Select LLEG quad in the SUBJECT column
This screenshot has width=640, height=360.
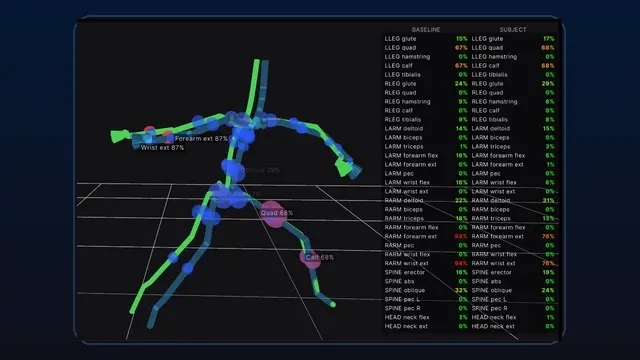513,48
